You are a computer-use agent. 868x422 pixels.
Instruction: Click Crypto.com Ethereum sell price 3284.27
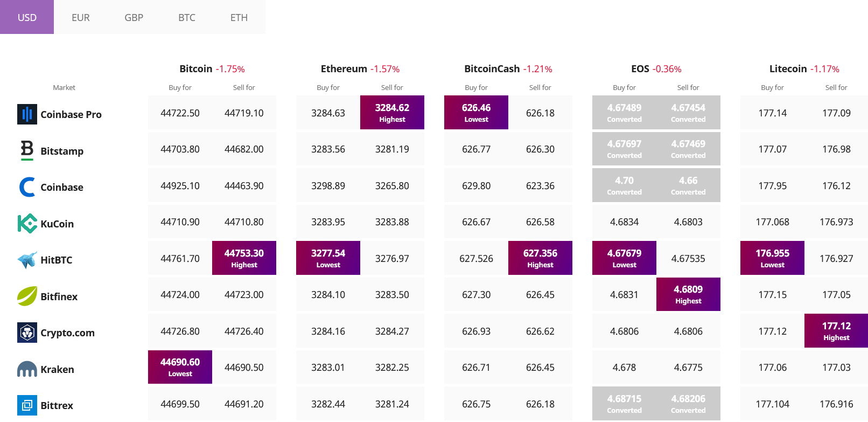coord(392,331)
